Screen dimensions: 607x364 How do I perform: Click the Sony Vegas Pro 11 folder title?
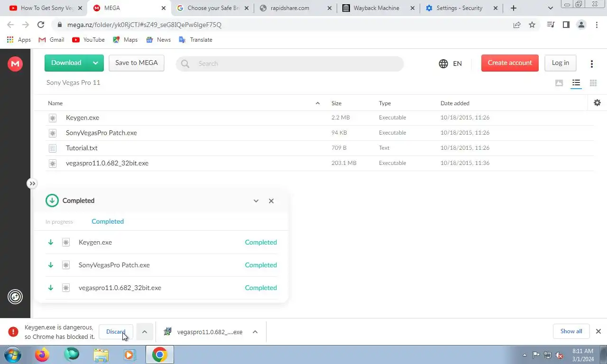[73, 82]
